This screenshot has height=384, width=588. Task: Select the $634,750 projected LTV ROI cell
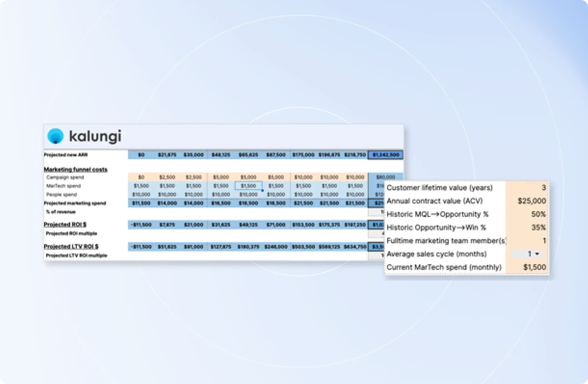tap(355, 247)
